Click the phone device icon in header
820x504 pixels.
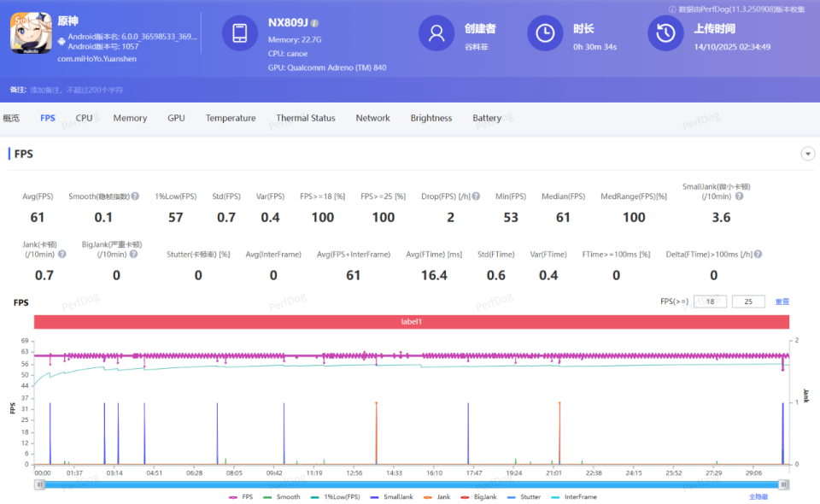[239, 33]
